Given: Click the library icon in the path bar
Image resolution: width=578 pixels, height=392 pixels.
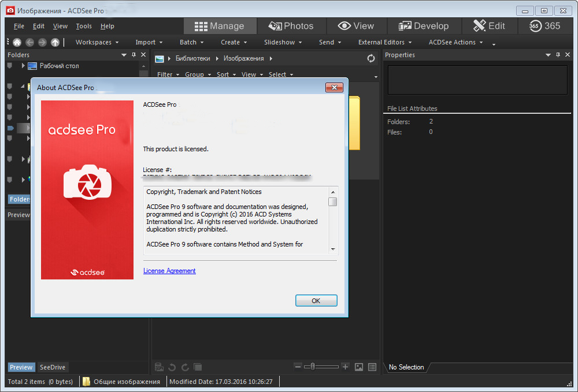Looking at the screenshot, I should [160, 59].
